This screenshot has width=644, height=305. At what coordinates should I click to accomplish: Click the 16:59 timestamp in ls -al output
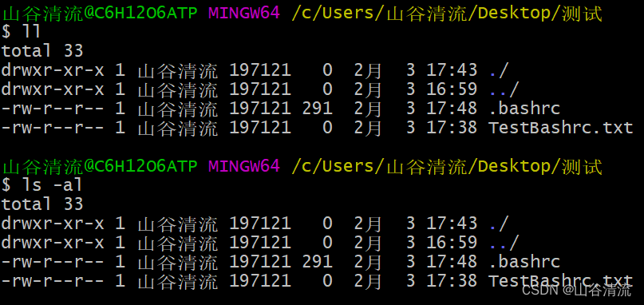tap(452, 243)
